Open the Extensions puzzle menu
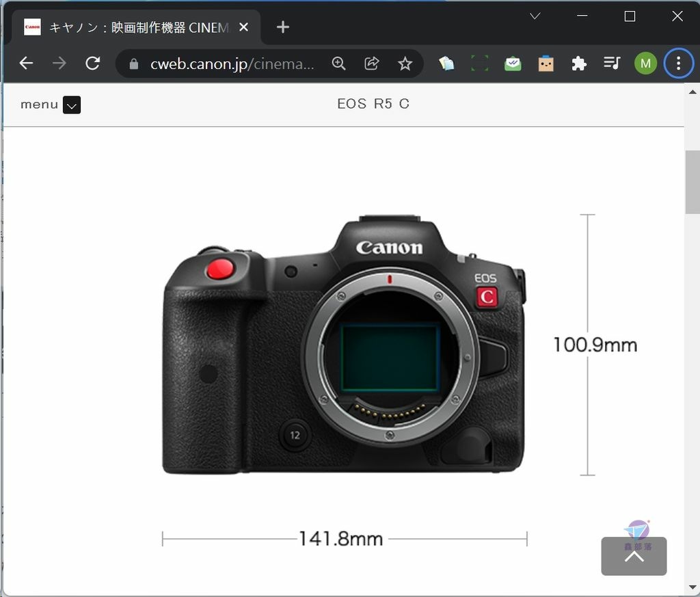This screenshot has width=700, height=597. click(x=578, y=64)
